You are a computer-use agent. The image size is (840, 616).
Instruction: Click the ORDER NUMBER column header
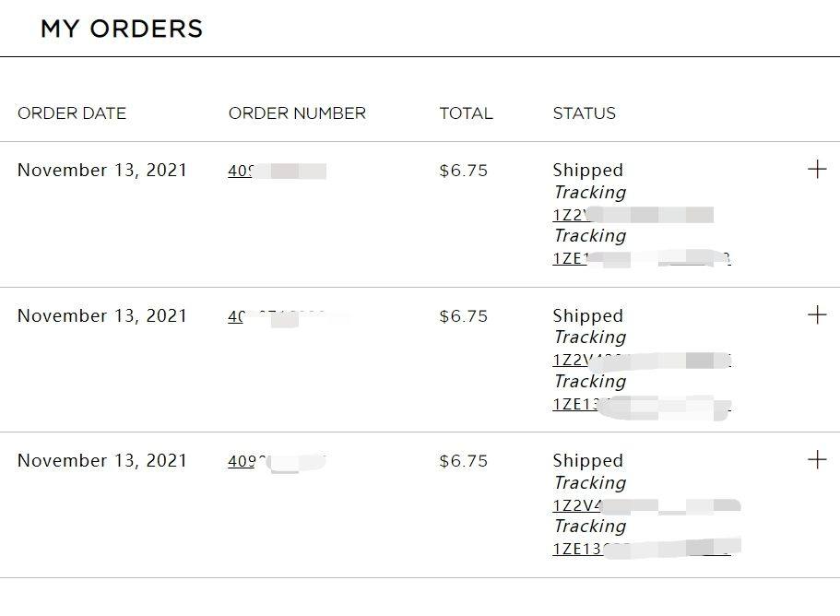[x=297, y=113]
